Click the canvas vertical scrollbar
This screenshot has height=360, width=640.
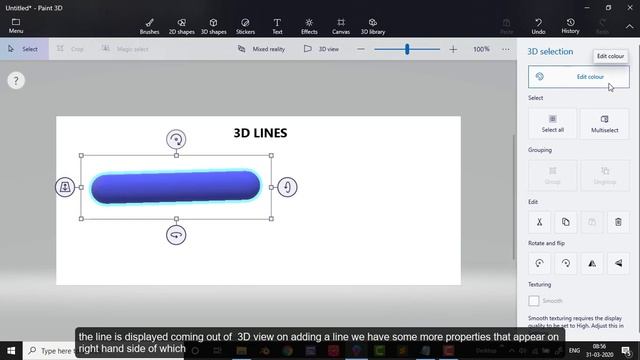point(513,197)
